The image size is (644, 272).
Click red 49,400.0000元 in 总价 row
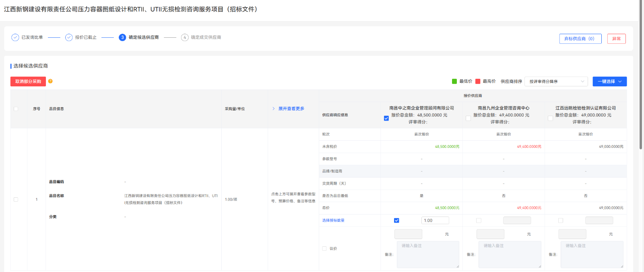pyautogui.click(x=529, y=208)
